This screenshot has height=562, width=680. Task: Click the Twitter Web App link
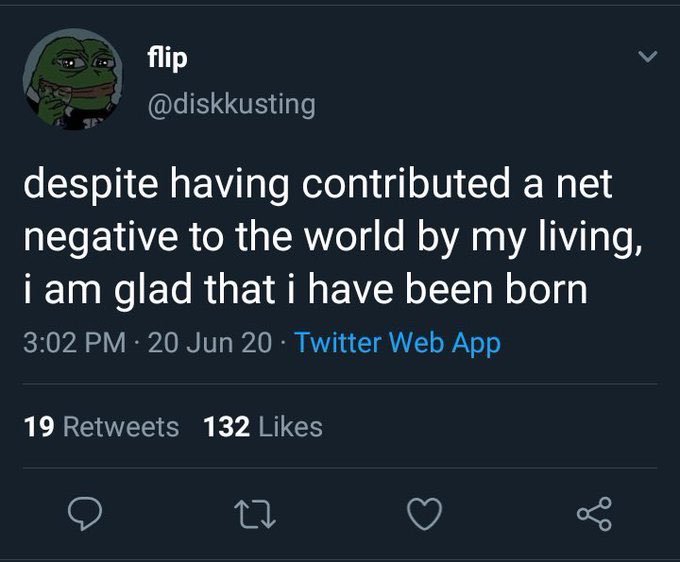pyautogui.click(x=398, y=343)
